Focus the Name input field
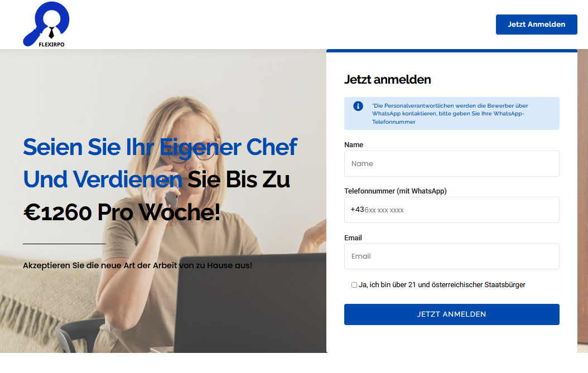Image resolution: width=588 pixels, height=373 pixels. (x=451, y=163)
